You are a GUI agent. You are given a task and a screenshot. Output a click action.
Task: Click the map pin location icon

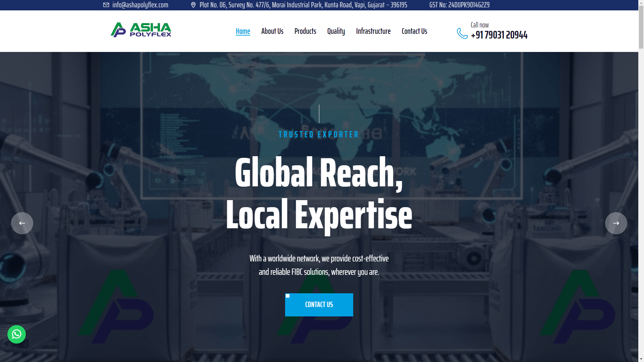193,5
